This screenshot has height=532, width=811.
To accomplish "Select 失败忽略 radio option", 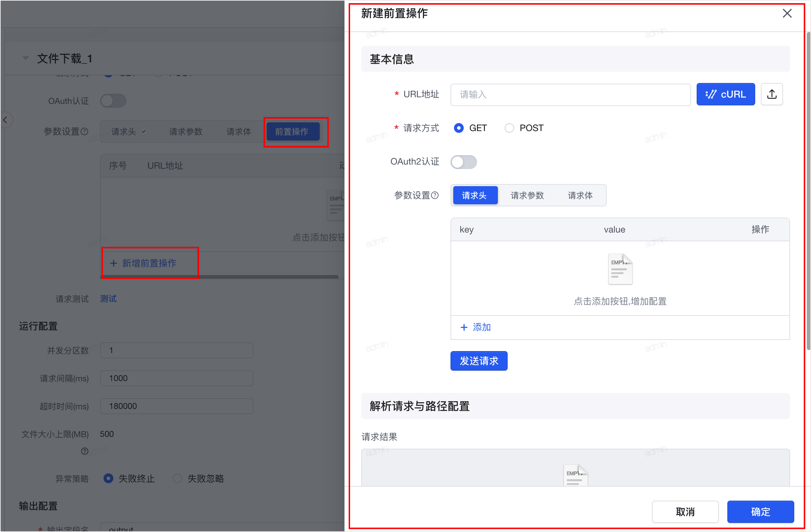I will tap(177, 478).
